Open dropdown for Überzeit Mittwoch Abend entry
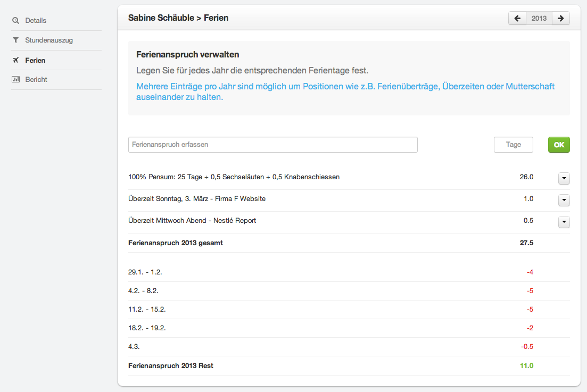This screenshot has height=392, width=587. coord(564,222)
